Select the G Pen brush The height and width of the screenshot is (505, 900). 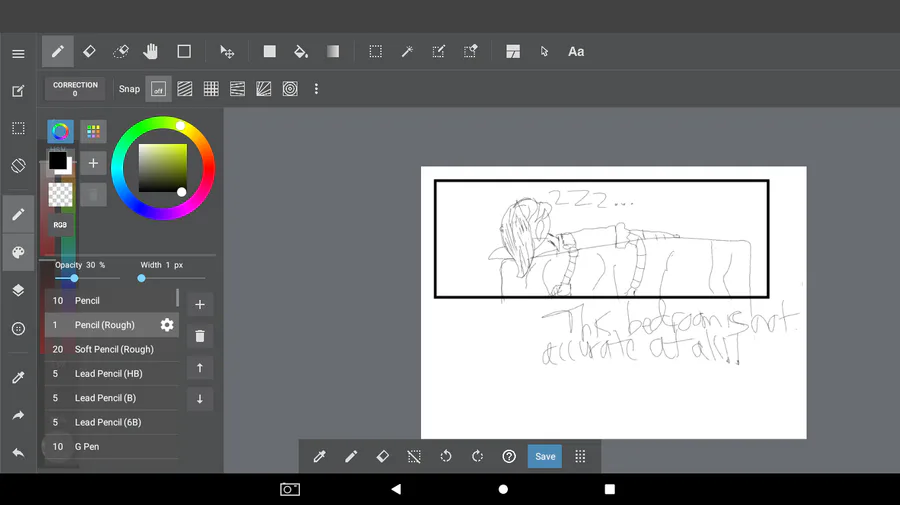pos(112,446)
